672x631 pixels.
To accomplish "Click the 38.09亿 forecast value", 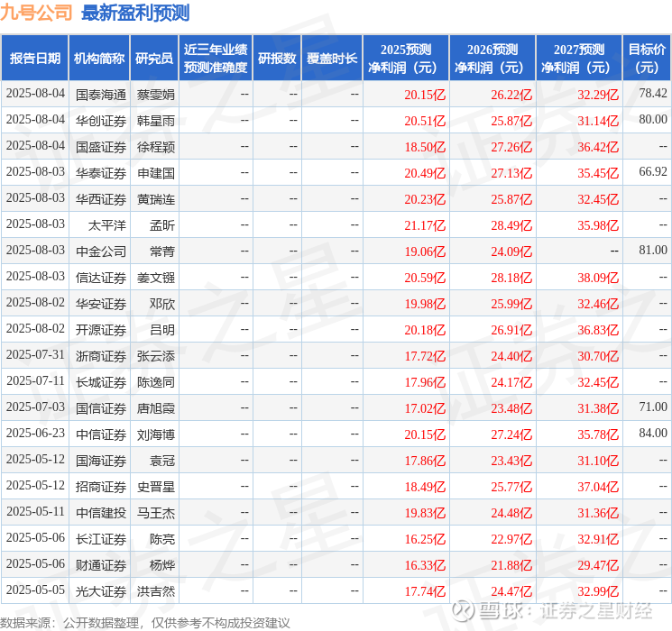I will pos(598,278).
